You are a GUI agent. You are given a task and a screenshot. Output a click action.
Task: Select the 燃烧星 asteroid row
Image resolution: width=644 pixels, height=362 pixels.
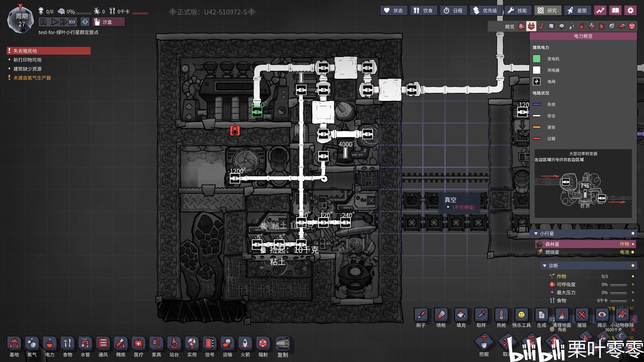tap(585, 252)
